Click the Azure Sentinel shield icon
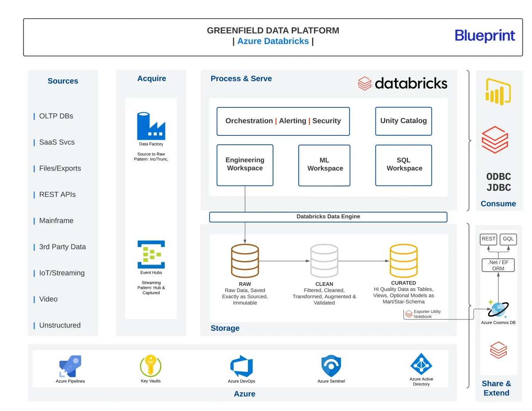Viewport: 532px width, 411px height. (331, 366)
